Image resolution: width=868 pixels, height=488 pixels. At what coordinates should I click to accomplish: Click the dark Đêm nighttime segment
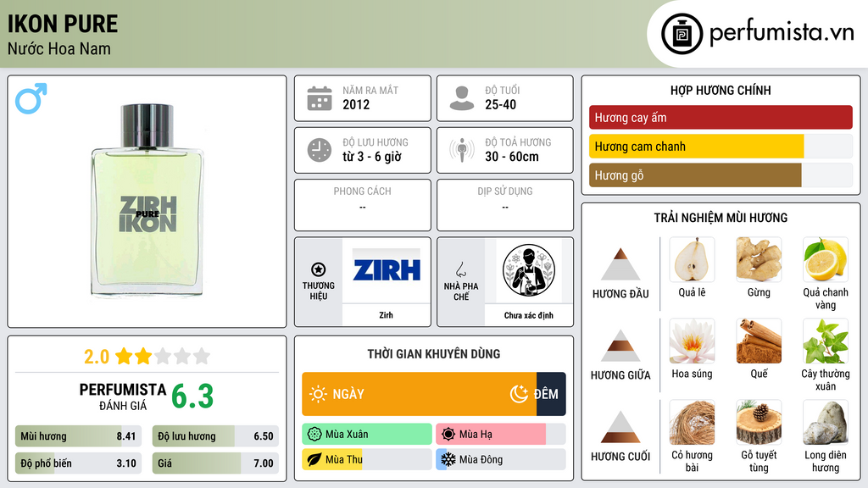click(551, 394)
